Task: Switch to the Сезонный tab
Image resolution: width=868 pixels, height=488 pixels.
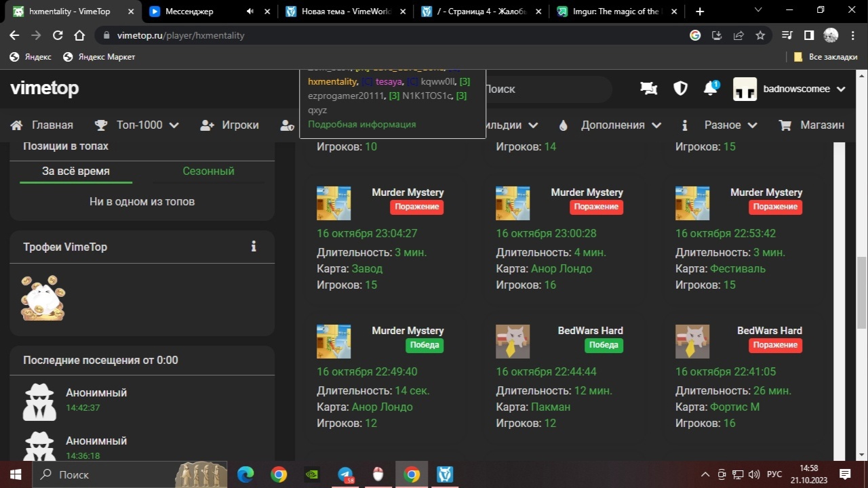Action: pos(208,171)
